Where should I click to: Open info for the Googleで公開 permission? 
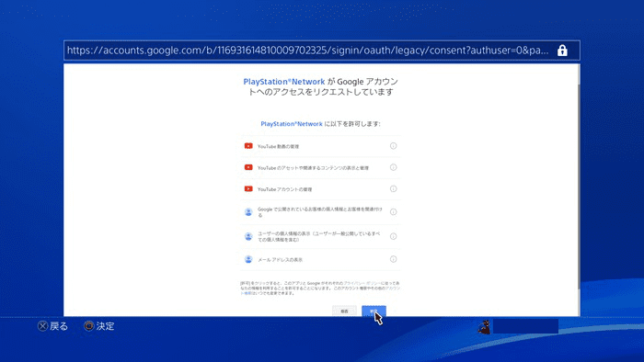click(x=393, y=212)
